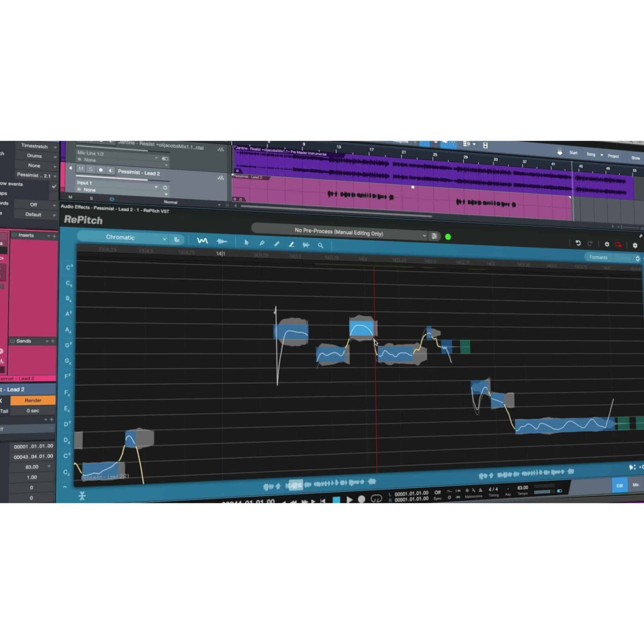Solo the Pessimist Lead 2 track
The height and width of the screenshot is (644, 644).
(91, 169)
